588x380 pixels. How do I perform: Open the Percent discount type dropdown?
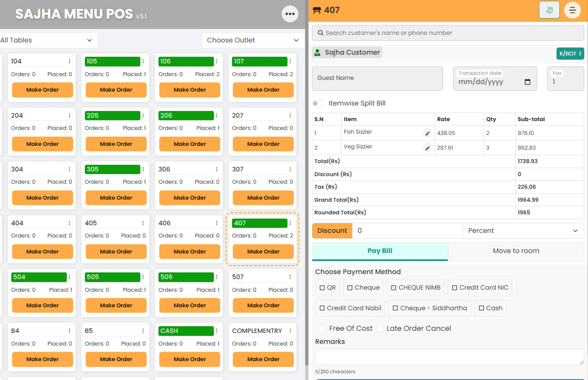(523, 231)
